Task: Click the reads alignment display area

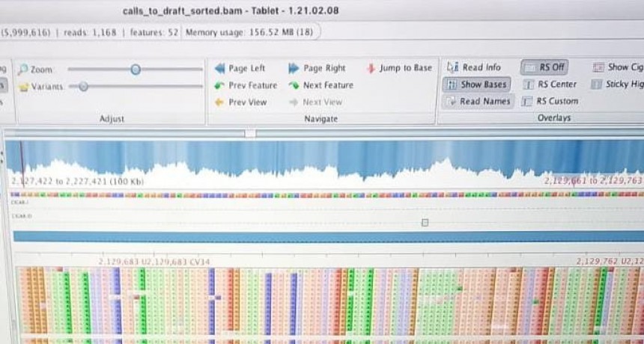Action: [329, 305]
